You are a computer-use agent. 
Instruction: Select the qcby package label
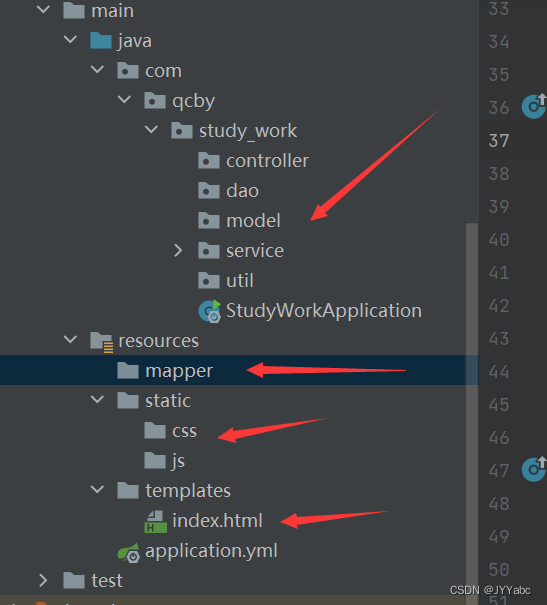coord(194,102)
